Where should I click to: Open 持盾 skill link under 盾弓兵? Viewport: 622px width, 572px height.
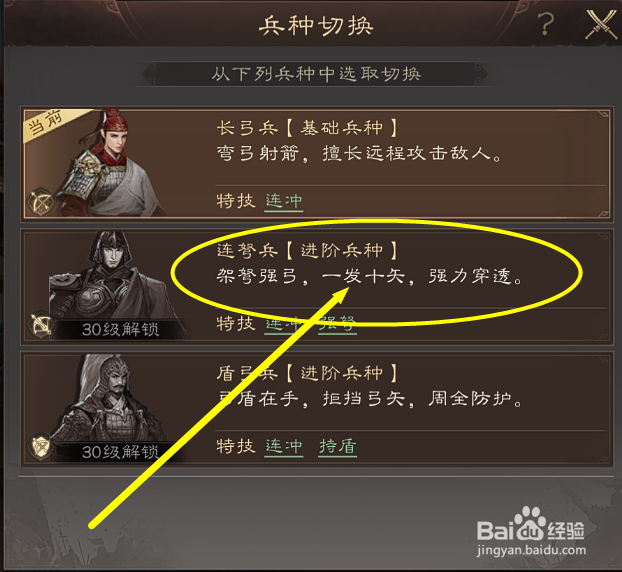click(338, 447)
